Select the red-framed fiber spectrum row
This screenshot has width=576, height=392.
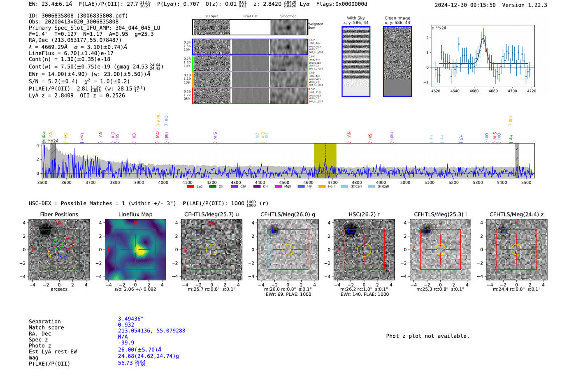tap(250, 96)
